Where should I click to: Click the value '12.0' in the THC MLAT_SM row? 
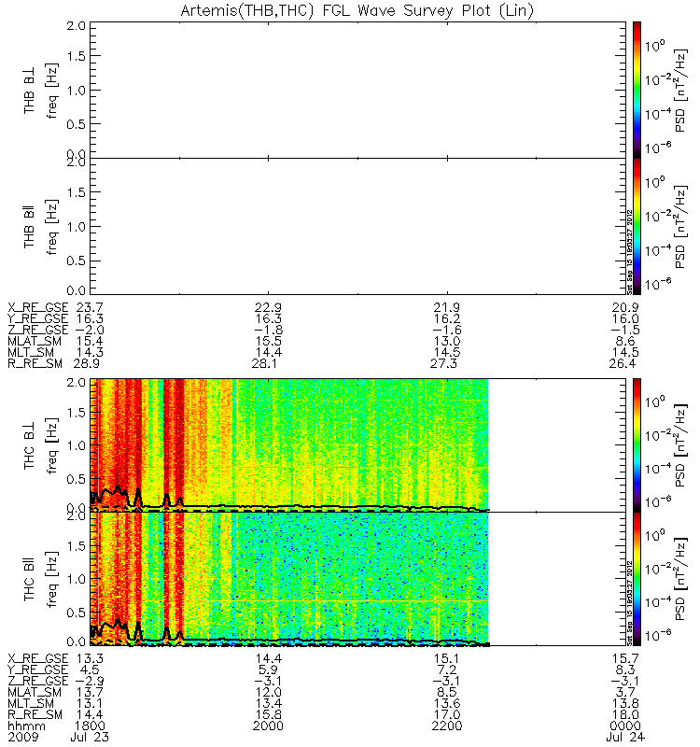click(x=269, y=692)
